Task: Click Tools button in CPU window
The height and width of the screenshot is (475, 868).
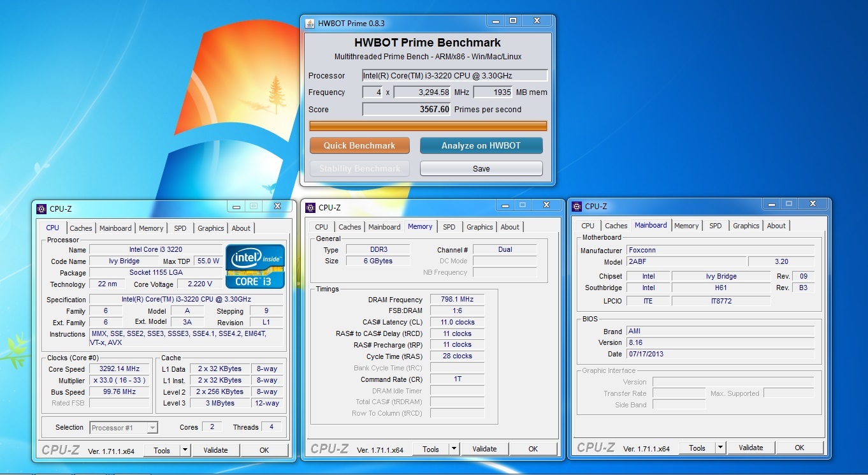Action: tap(162, 450)
